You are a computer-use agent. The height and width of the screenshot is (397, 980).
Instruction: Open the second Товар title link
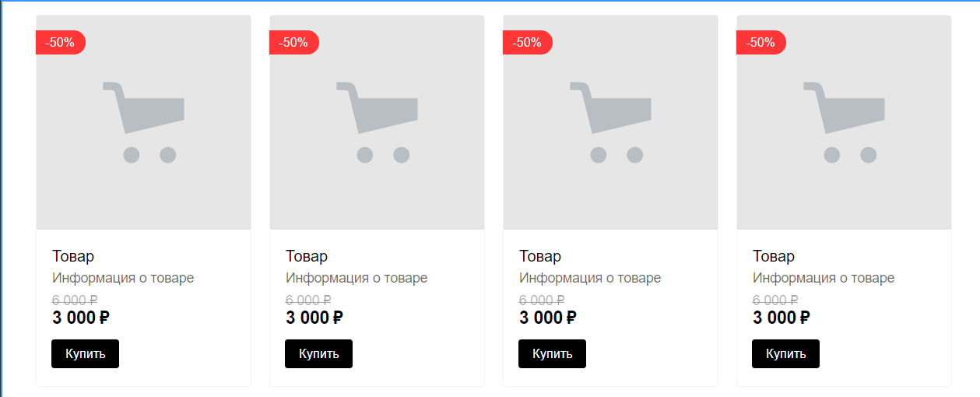(x=307, y=256)
